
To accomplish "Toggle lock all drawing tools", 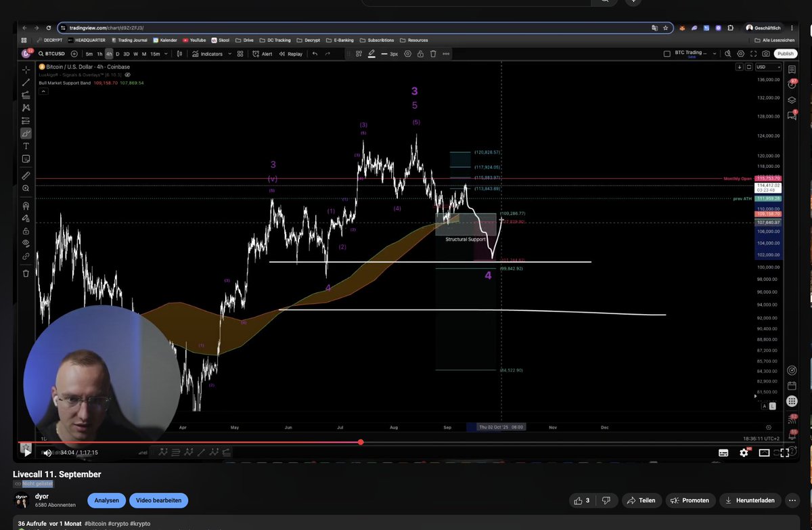I will (26, 231).
